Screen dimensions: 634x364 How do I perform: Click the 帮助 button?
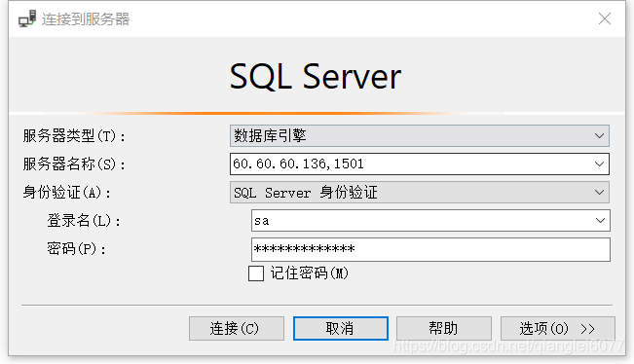(444, 328)
